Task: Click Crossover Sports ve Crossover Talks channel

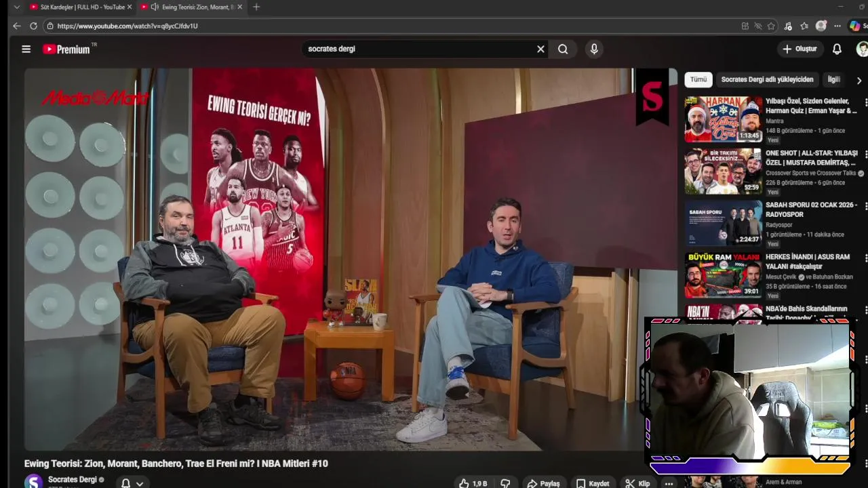Action: (x=810, y=174)
